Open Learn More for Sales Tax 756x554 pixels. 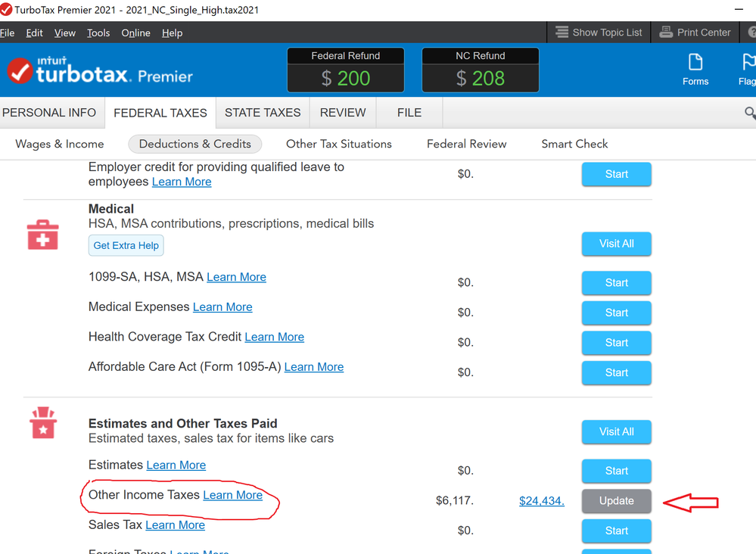coord(175,524)
